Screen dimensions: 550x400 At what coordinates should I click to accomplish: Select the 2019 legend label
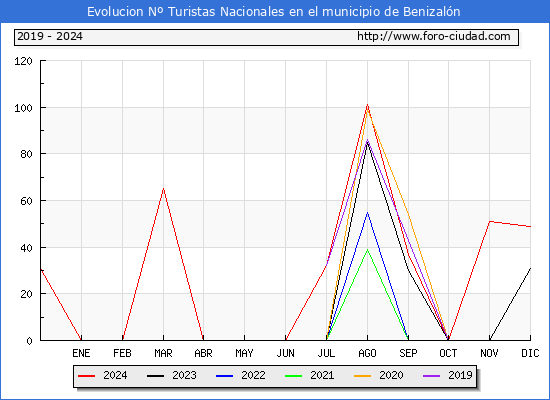pyautogui.click(x=460, y=375)
